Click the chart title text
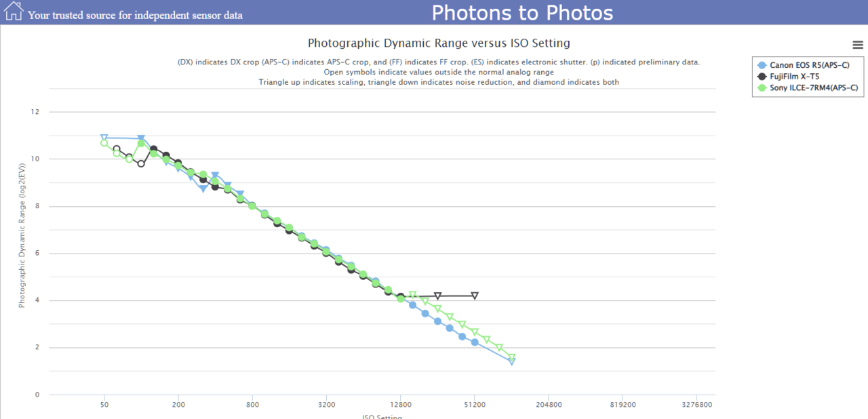868x419 pixels. coord(439,43)
